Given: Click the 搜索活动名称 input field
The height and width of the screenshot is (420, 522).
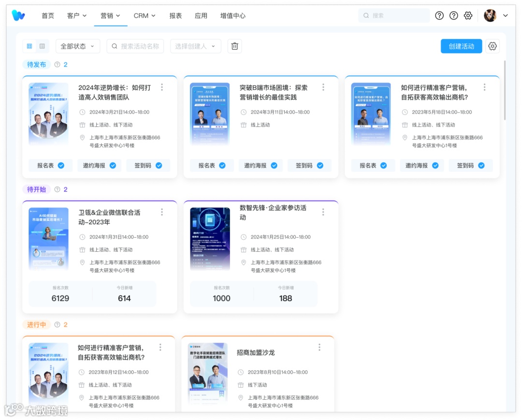Looking at the screenshot, I should 135,46.
